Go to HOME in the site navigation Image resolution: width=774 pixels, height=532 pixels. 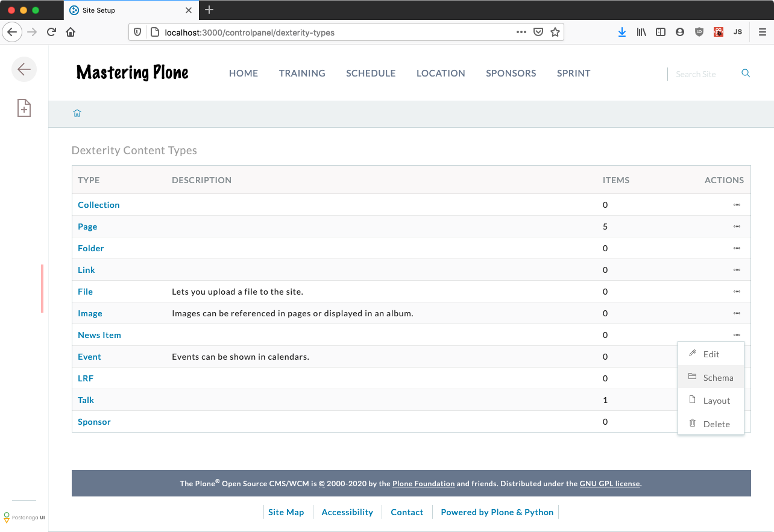(x=244, y=74)
